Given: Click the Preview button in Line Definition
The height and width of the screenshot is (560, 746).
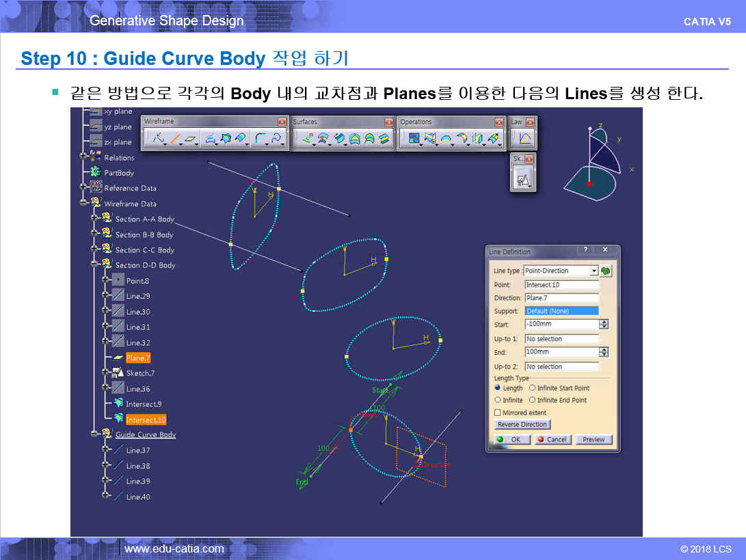Looking at the screenshot, I should 593,440.
